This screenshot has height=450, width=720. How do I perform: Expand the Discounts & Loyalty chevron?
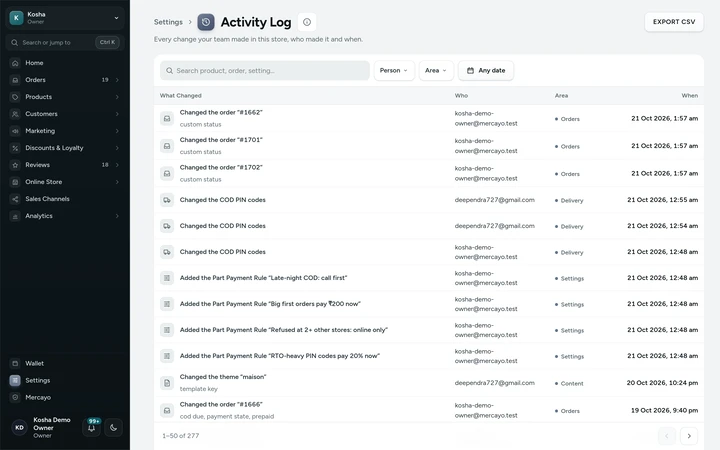tap(117, 148)
